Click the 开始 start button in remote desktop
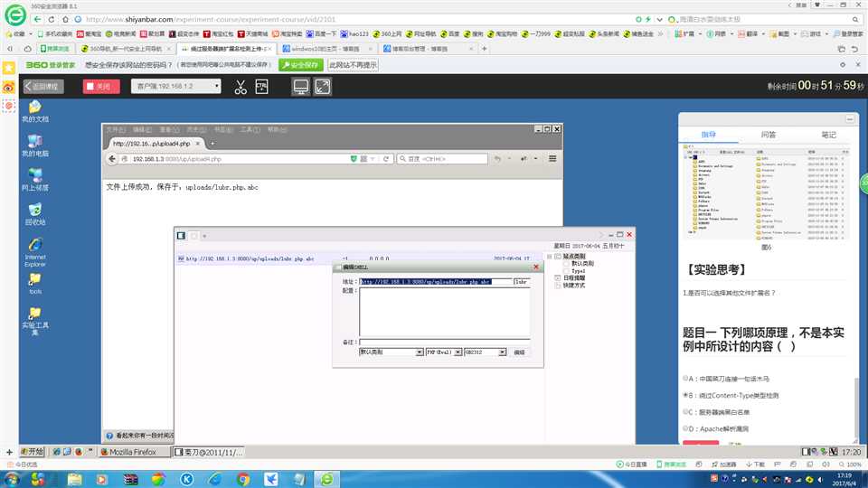Image resolution: width=868 pixels, height=488 pixels. [32, 452]
